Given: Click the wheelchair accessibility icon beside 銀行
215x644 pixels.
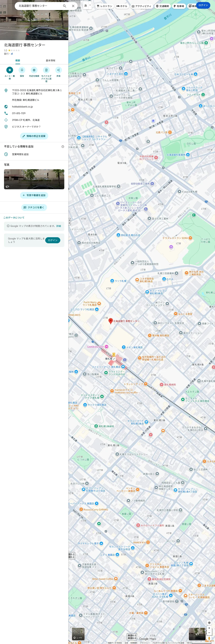Looking at the screenshot, I should 12,54.
